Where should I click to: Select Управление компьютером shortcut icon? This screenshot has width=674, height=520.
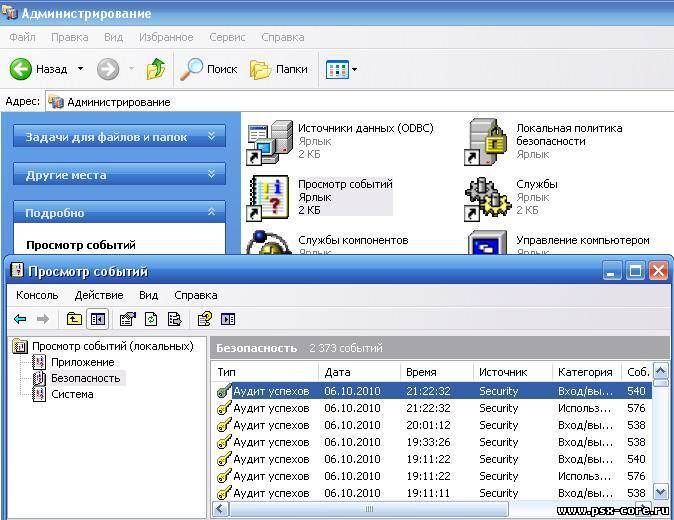(488, 243)
